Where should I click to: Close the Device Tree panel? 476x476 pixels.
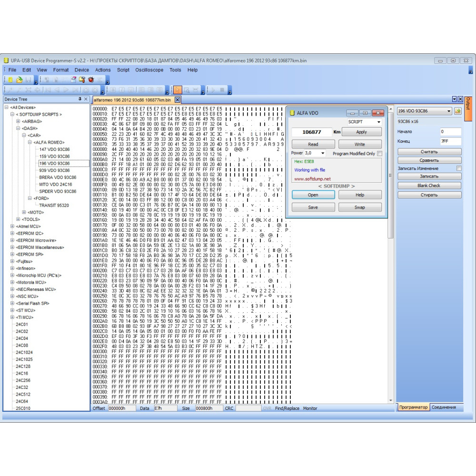pyautogui.click(x=86, y=99)
